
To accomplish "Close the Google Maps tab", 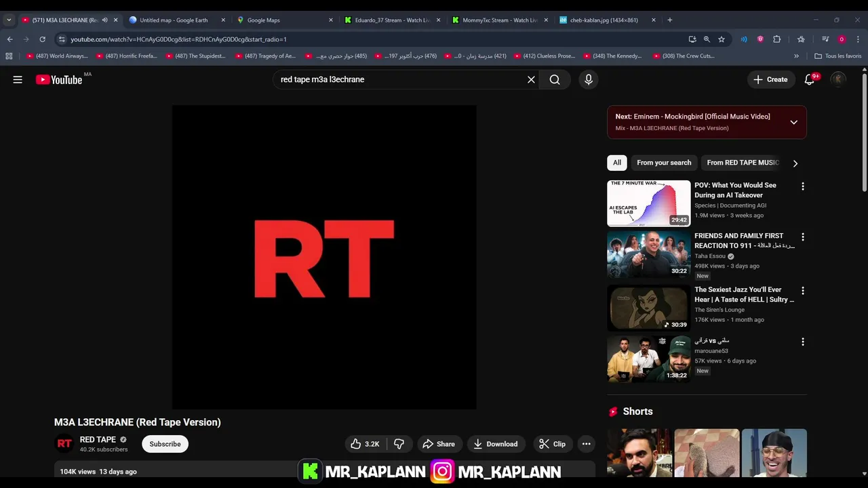I will click(330, 20).
